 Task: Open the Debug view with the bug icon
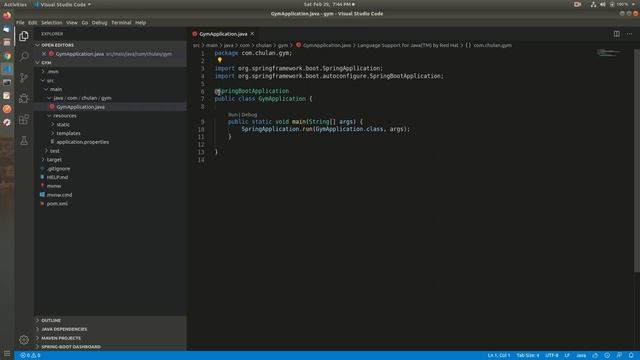click(24, 98)
